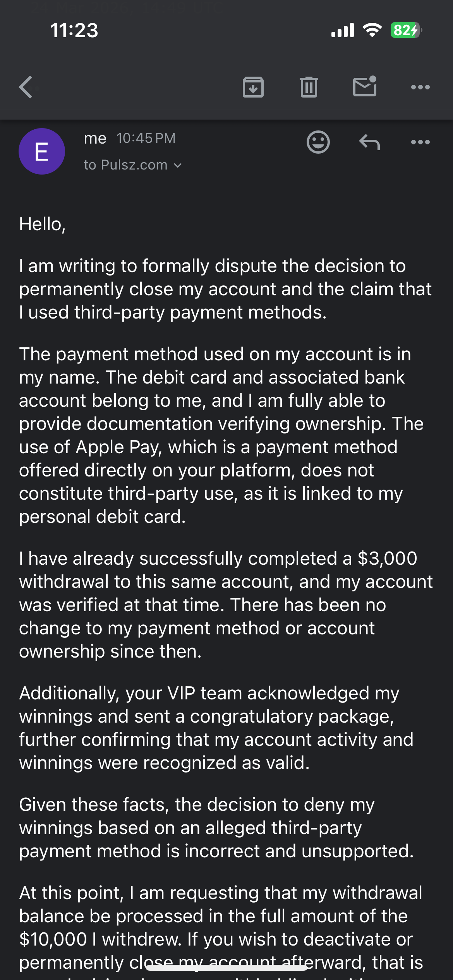Tap the sender name "me"
This screenshot has width=453, height=980.
click(95, 138)
